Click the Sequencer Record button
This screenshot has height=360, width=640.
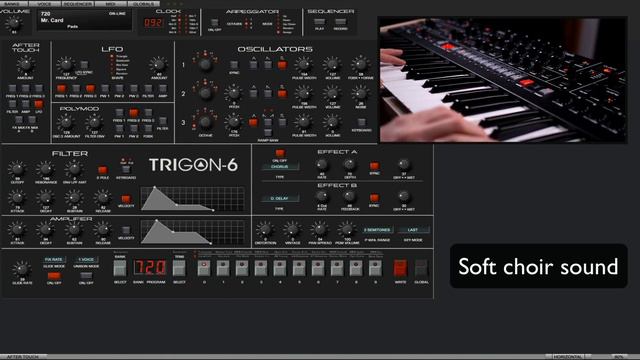340,21
